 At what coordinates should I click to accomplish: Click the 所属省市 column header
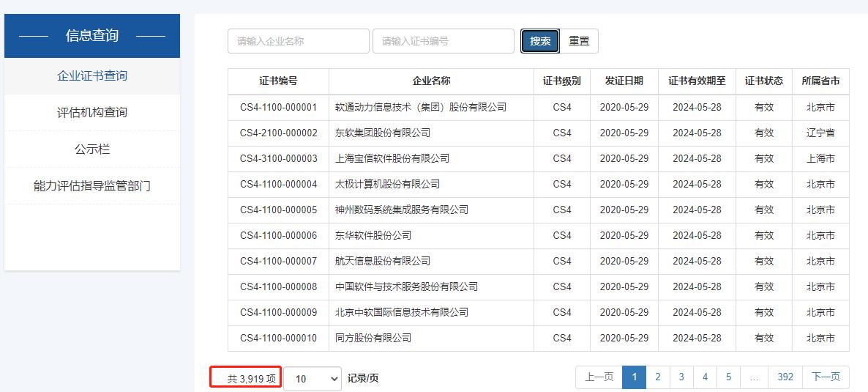coord(820,81)
